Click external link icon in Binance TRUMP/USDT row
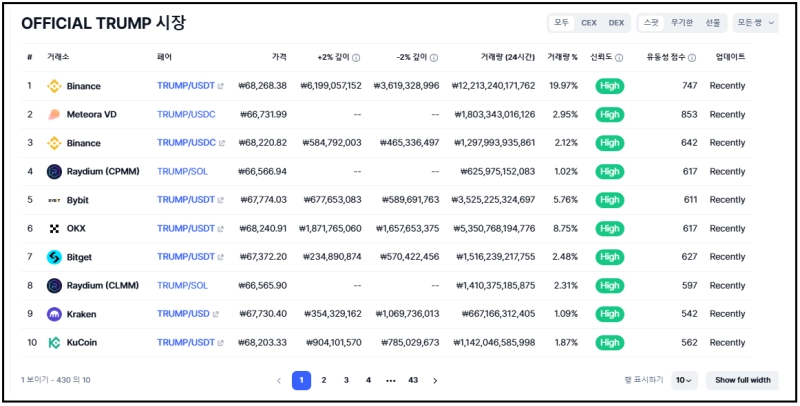This screenshot has width=800, height=406. tap(220, 86)
